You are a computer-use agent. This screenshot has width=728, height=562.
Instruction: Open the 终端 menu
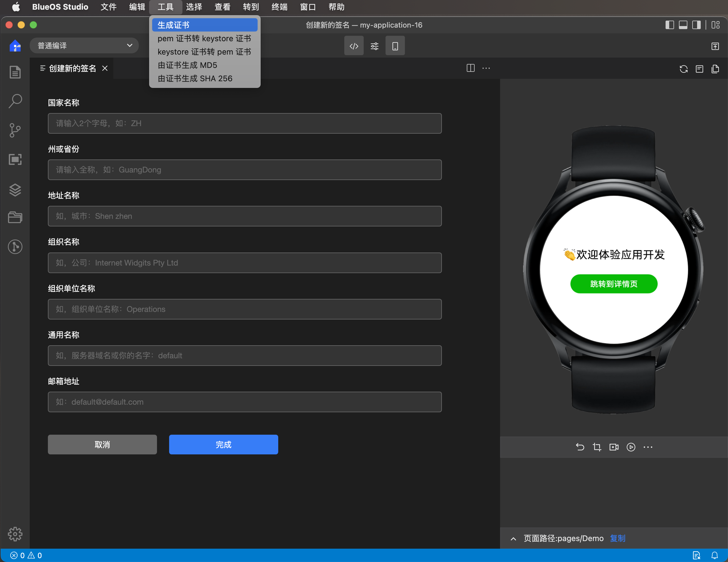click(279, 7)
